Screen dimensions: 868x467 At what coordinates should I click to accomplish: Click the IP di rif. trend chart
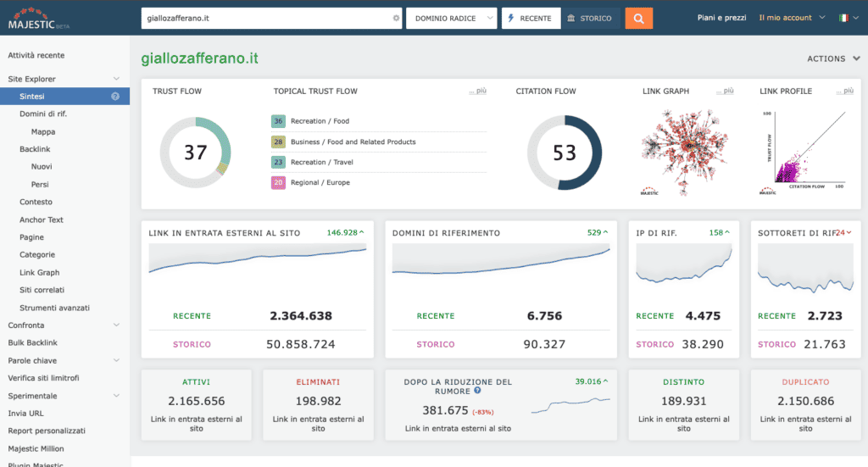coord(684,264)
